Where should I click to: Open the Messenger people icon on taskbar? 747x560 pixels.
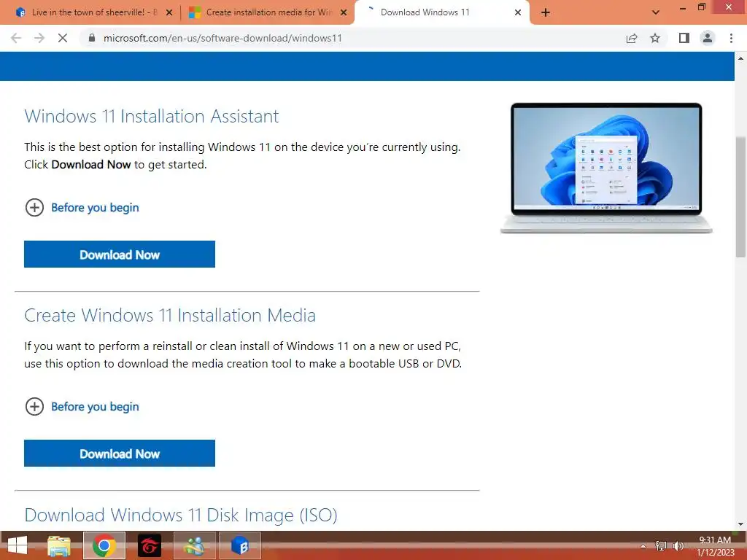[x=194, y=545]
